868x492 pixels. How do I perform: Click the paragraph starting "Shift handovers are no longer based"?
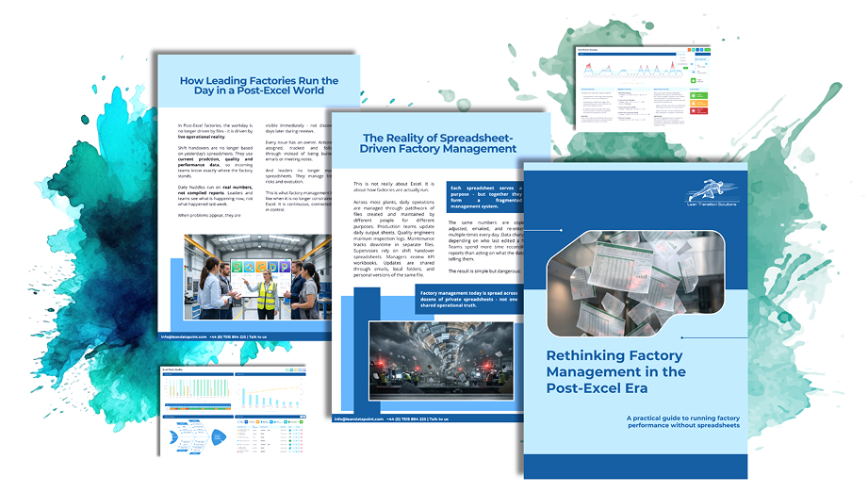[x=215, y=161]
